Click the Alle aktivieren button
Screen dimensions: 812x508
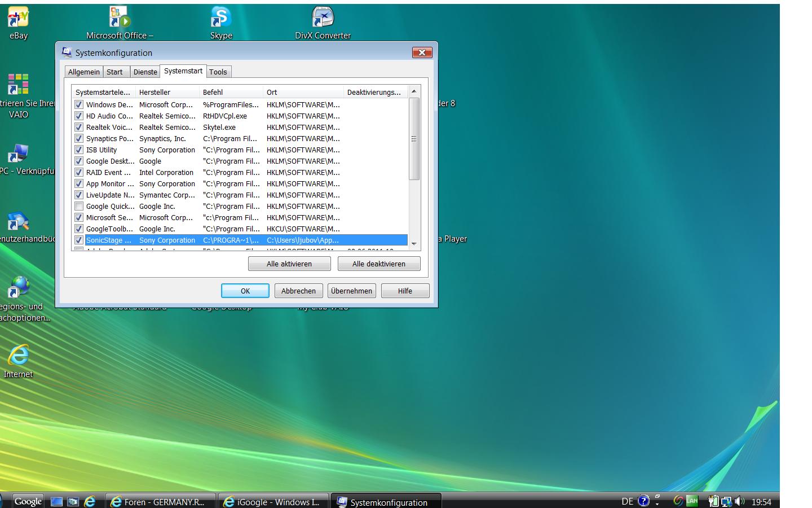[x=289, y=264]
